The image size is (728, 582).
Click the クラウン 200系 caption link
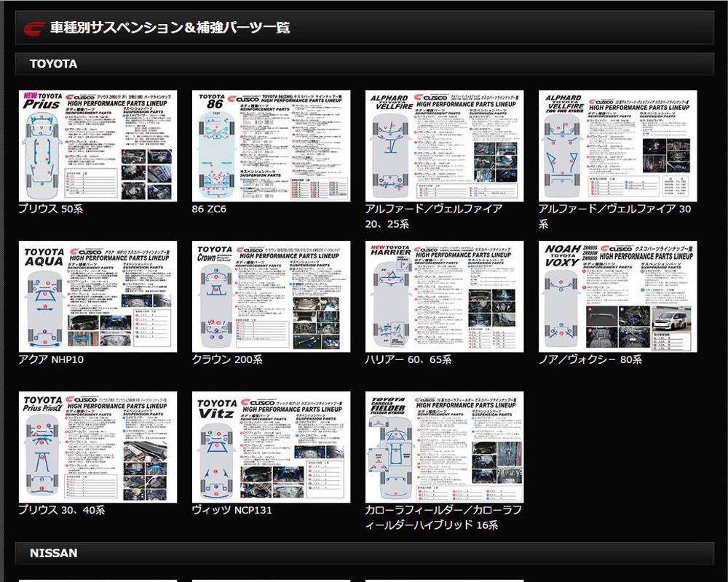(x=227, y=359)
